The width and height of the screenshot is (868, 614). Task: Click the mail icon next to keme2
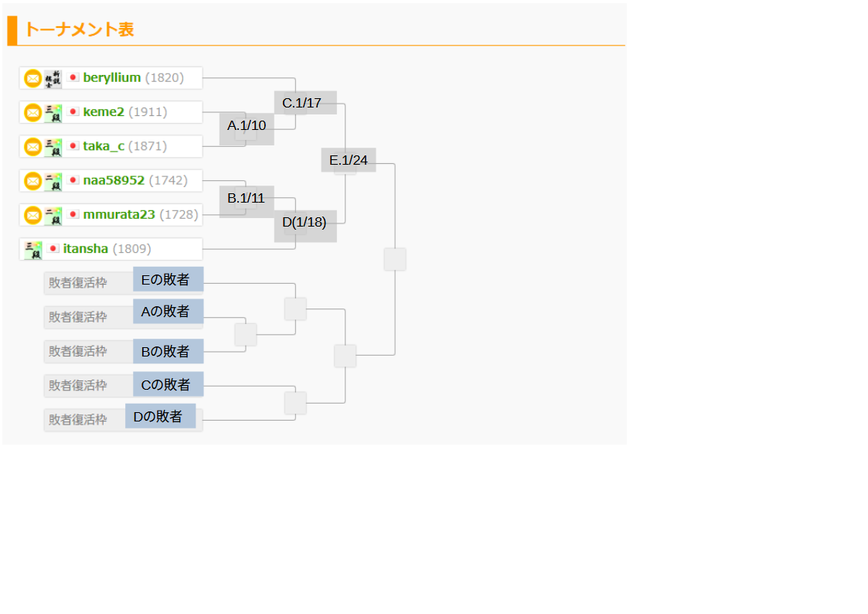[x=32, y=113]
